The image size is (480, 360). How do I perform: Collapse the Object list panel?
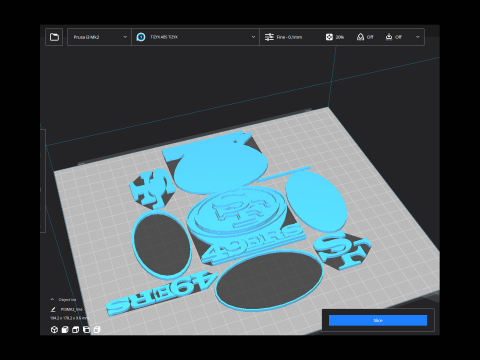point(52,299)
